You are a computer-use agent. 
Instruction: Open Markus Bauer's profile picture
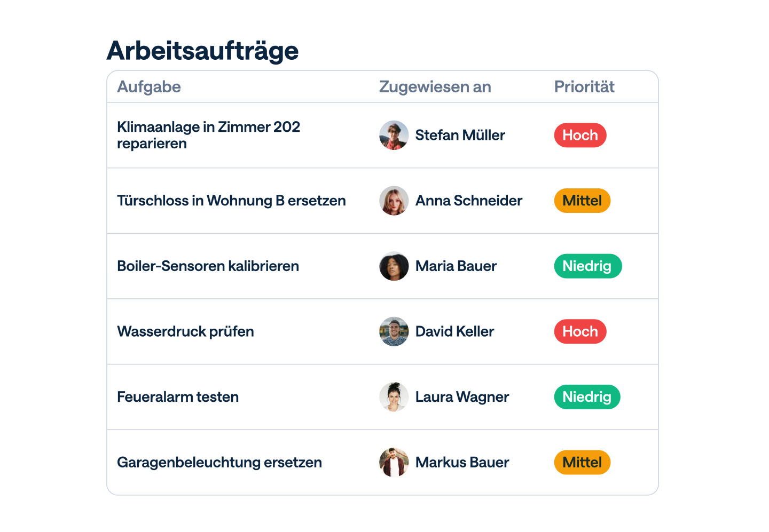coord(394,462)
